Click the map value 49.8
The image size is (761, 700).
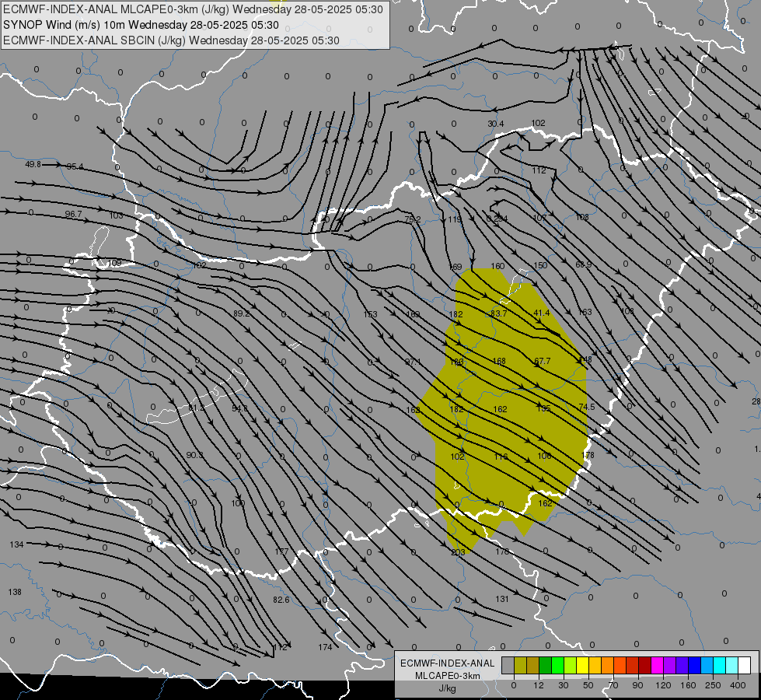33,164
